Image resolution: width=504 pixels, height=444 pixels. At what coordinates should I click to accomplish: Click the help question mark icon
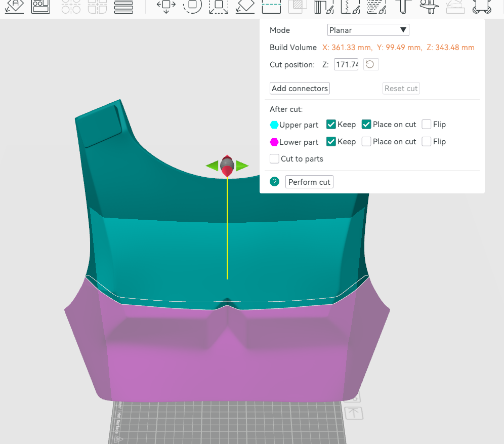coord(274,181)
